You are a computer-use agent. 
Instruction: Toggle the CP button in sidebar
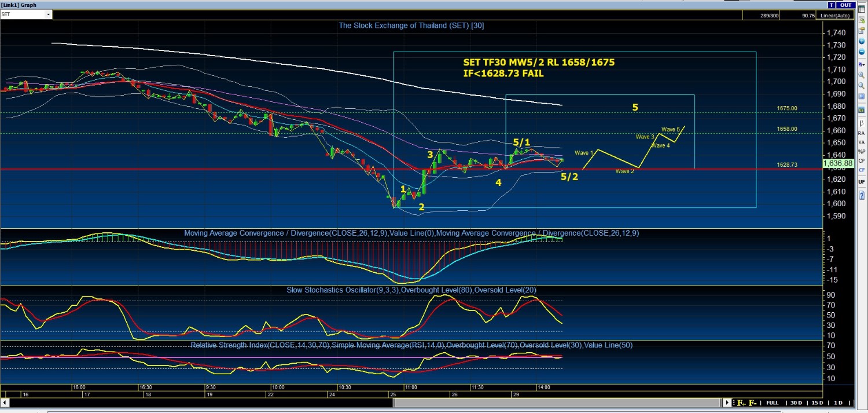(862, 160)
